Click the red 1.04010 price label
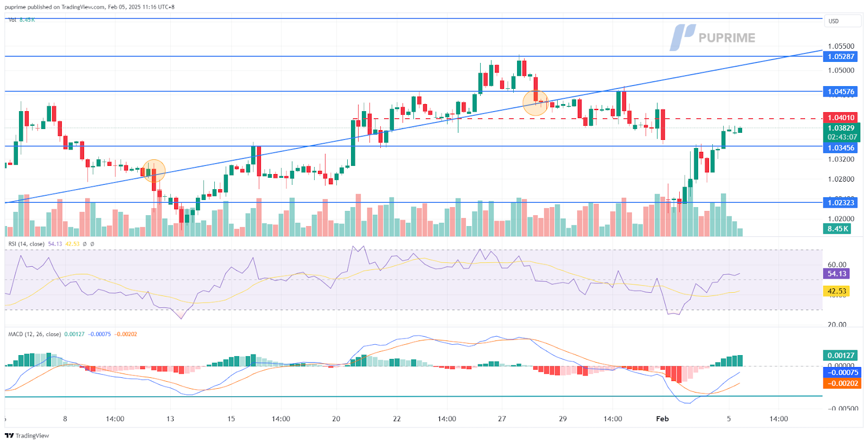Screen dimensions: 868x444 tap(841, 118)
